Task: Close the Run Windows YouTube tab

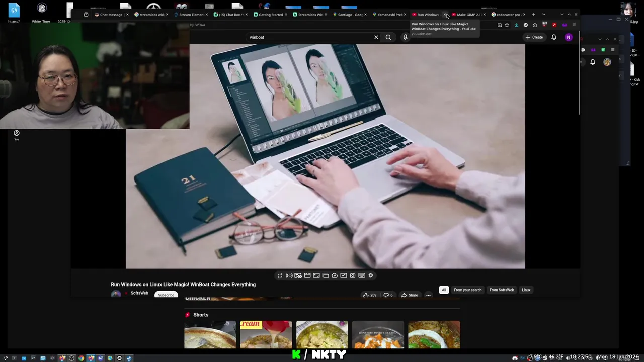Action: coord(445,15)
